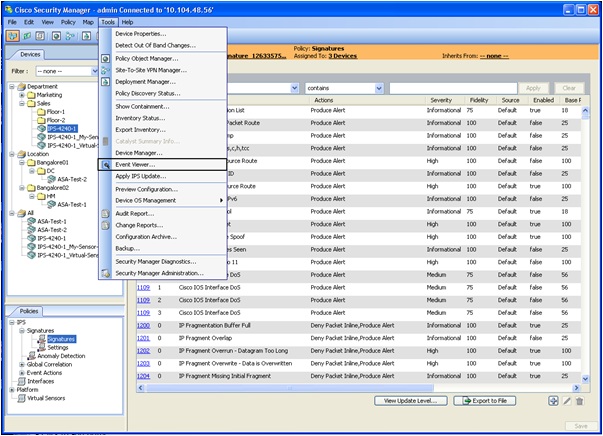603x436 pixels.
Task: Select Settings under Signatures policy
Action: coord(58,348)
